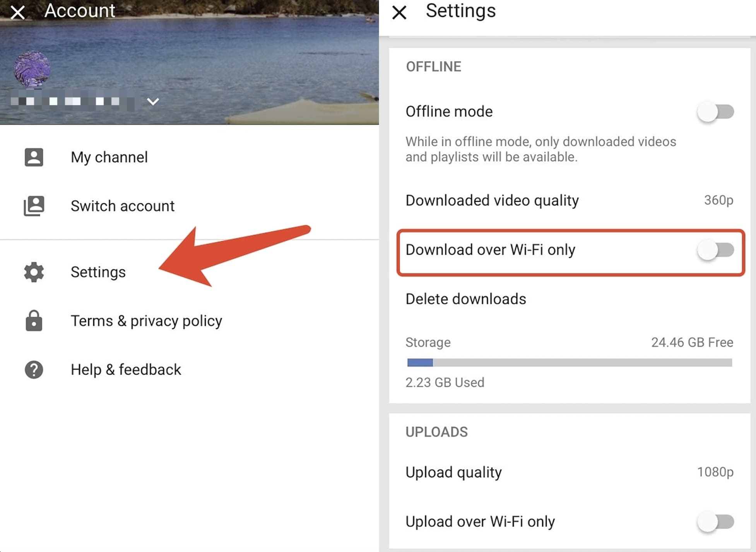Tap Delete downloads

[x=465, y=299]
